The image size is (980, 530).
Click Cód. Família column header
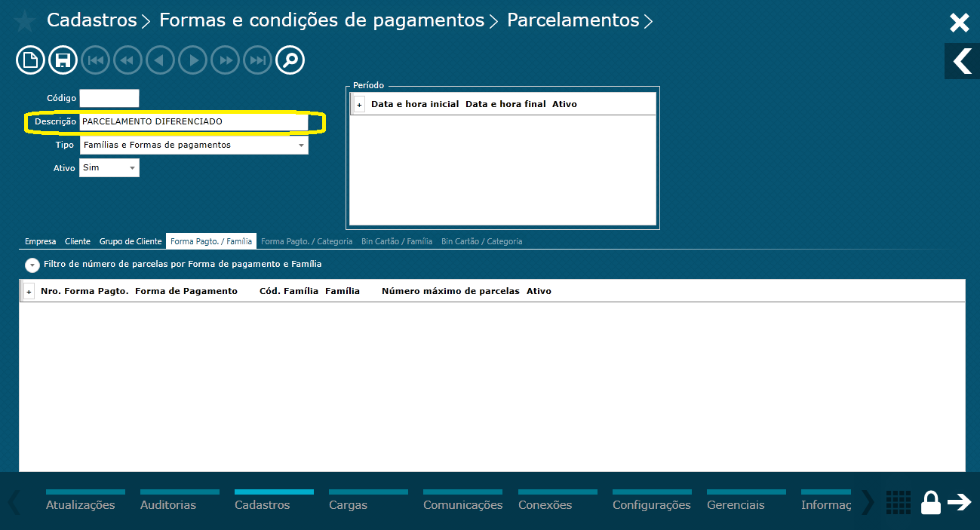click(x=289, y=291)
